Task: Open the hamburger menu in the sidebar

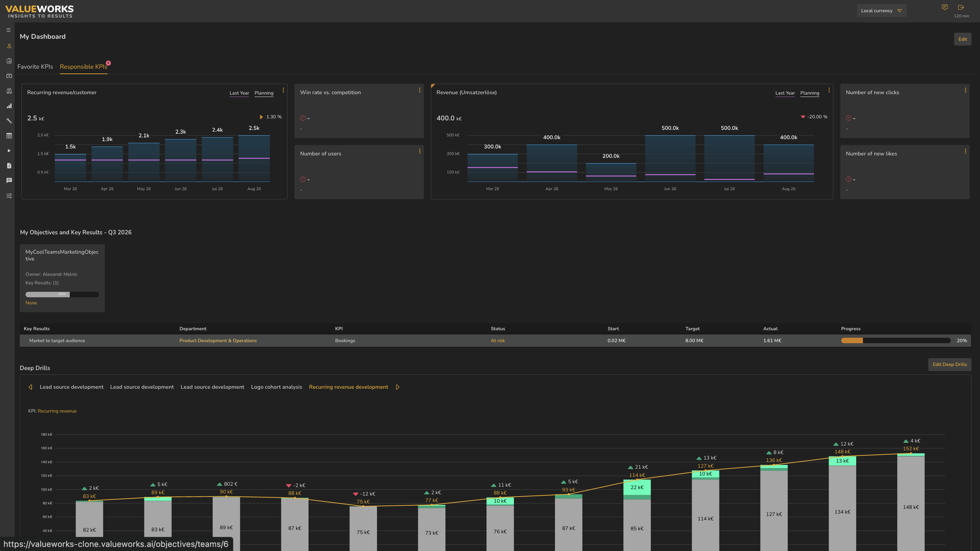Action: [9, 30]
